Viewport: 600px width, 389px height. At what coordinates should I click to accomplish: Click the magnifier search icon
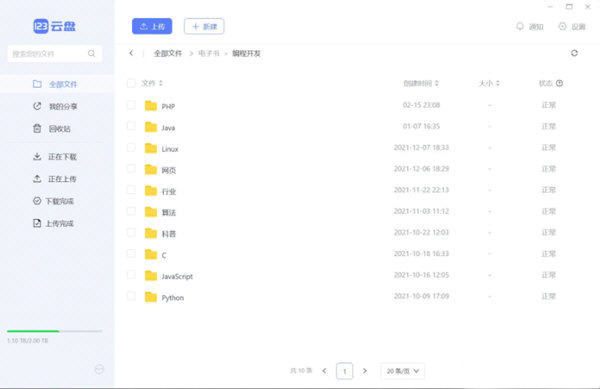point(91,54)
